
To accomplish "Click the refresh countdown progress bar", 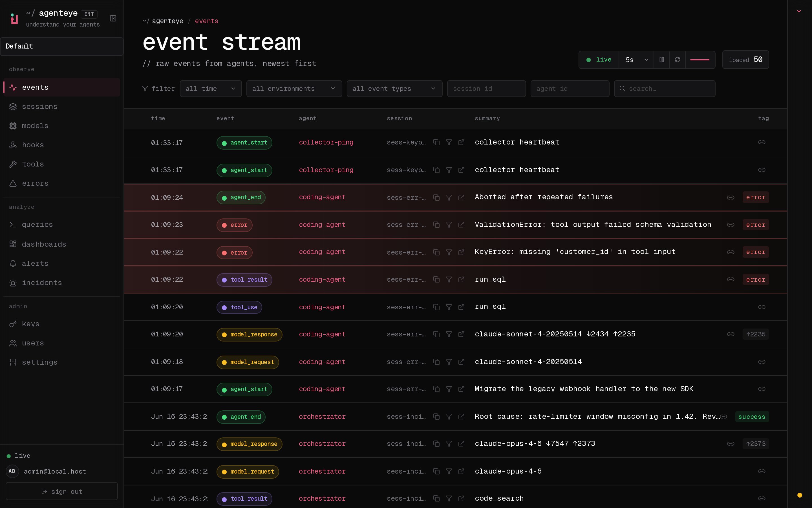I will click(x=700, y=60).
